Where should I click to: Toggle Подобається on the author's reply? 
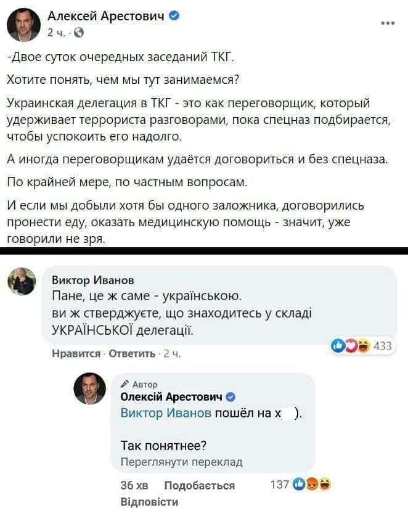[x=199, y=485]
